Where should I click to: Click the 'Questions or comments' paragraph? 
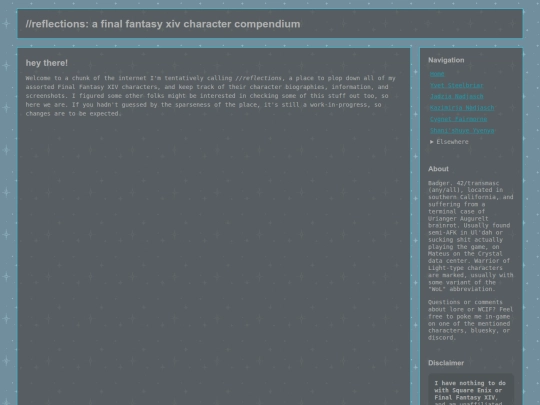point(470,320)
